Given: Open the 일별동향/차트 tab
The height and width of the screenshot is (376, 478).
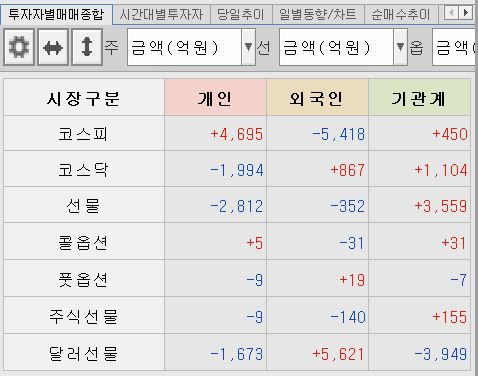Looking at the screenshot, I should coord(318,15).
